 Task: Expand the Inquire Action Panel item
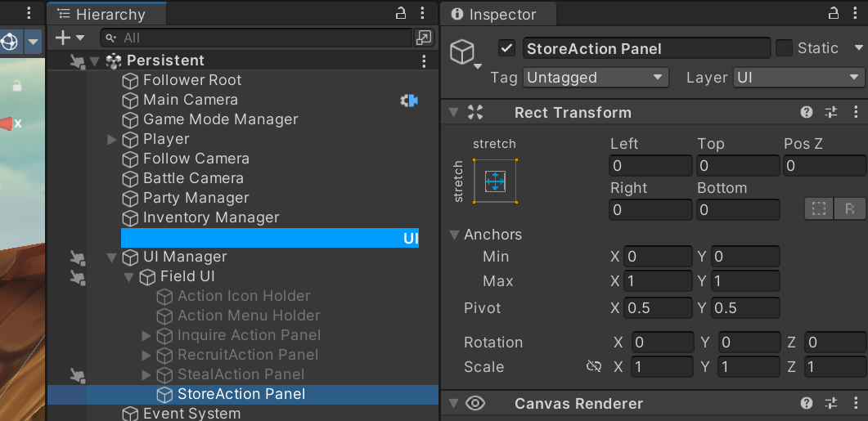point(146,335)
